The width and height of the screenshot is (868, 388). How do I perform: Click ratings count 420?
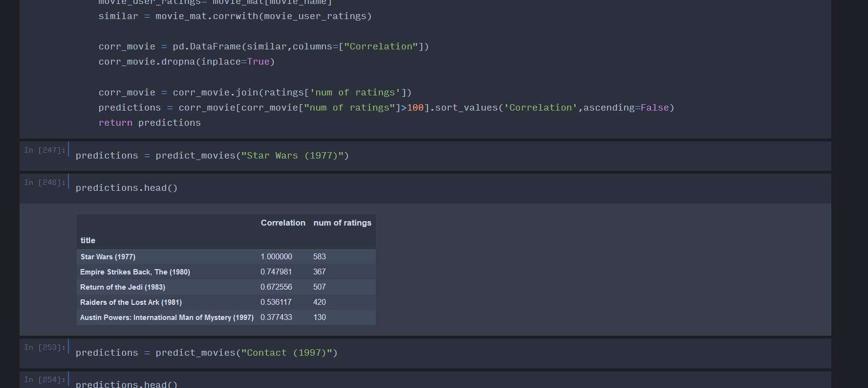[x=320, y=302]
